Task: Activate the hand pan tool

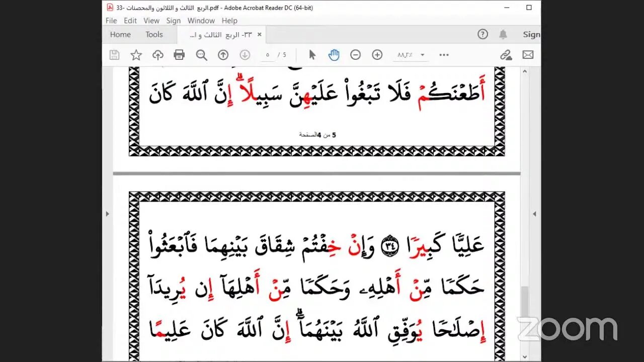Action: [334, 55]
